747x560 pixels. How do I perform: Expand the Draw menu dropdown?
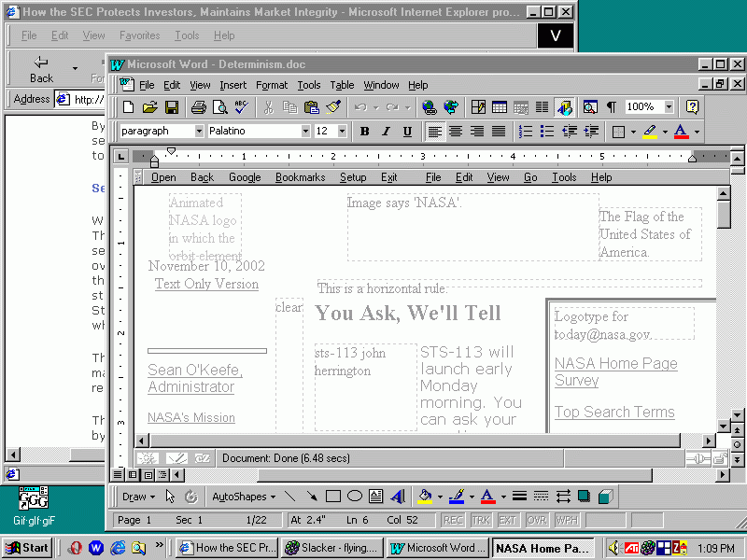138,497
